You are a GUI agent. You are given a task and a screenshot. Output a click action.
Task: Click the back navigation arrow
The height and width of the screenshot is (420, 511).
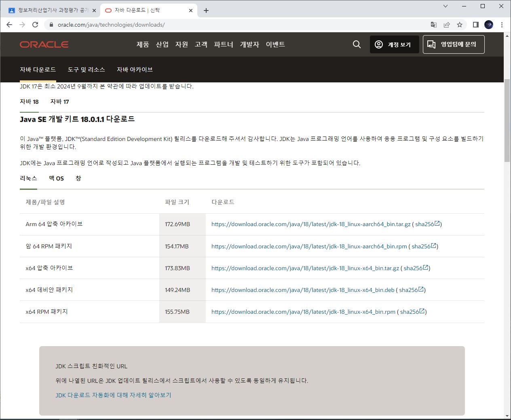click(9, 25)
